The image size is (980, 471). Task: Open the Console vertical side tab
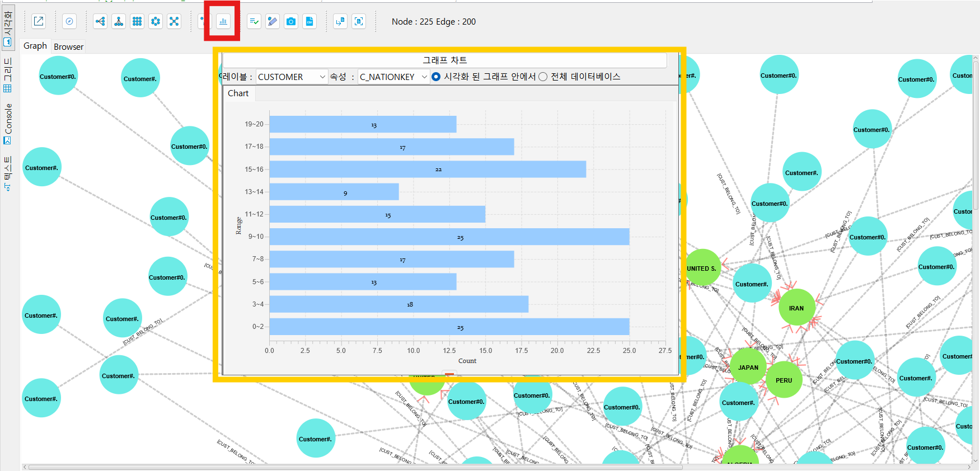point(8,124)
